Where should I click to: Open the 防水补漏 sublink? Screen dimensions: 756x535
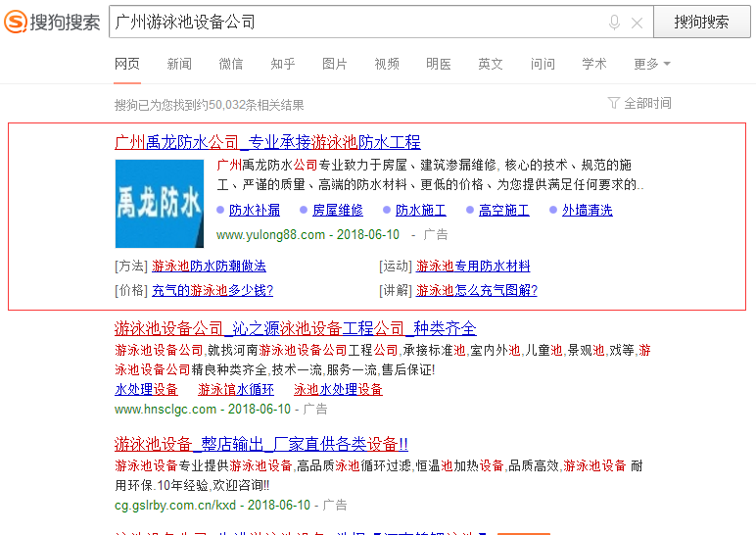(255, 211)
